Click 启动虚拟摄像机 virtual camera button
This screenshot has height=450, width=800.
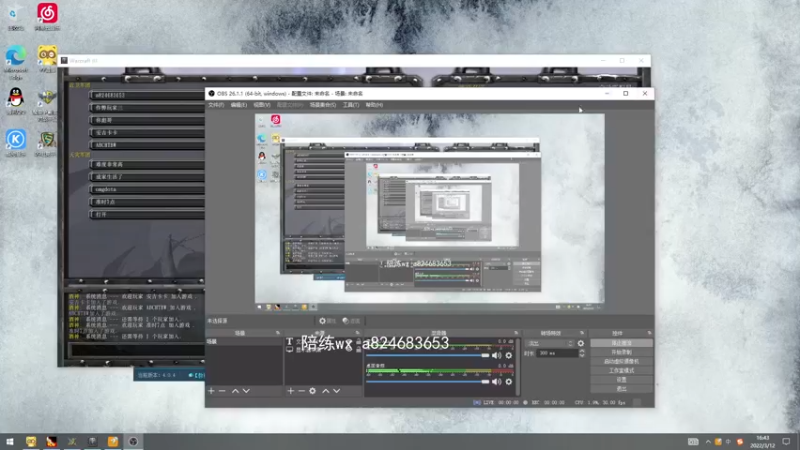621,362
